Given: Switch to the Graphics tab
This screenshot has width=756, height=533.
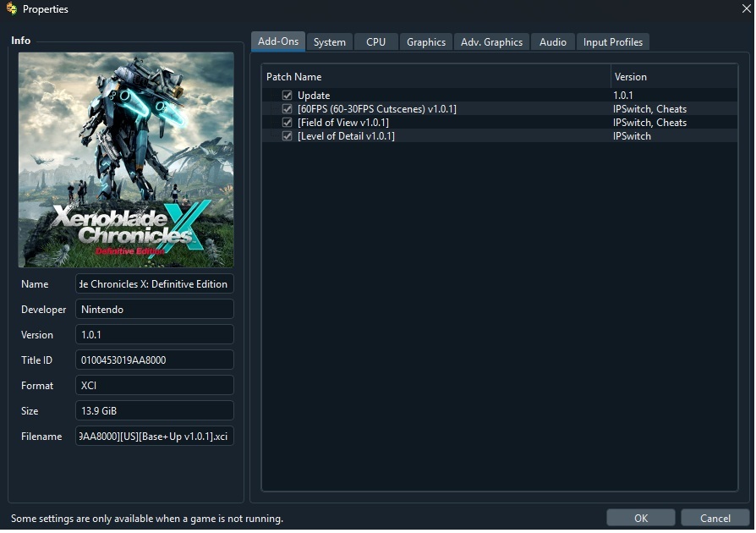Looking at the screenshot, I should coord(425,42).
